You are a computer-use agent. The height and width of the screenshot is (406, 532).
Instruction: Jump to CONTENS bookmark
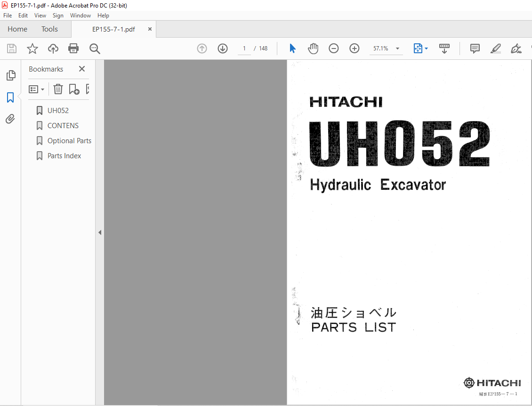(63, 126)
